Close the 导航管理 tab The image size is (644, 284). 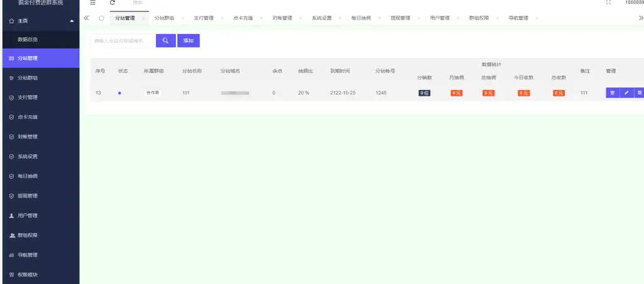click(x=537, y=18)
